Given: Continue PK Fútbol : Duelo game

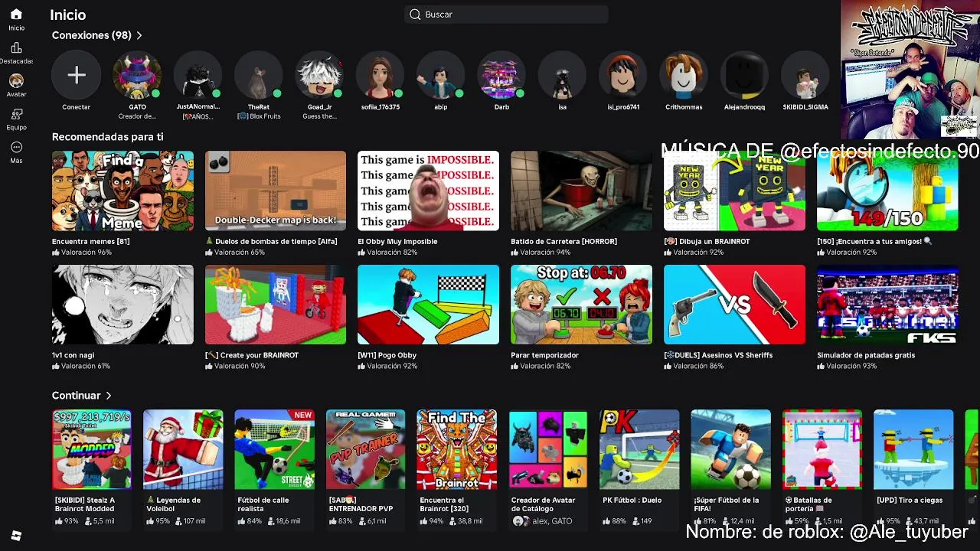Looking at the screenshot, I should click(639, 449).
